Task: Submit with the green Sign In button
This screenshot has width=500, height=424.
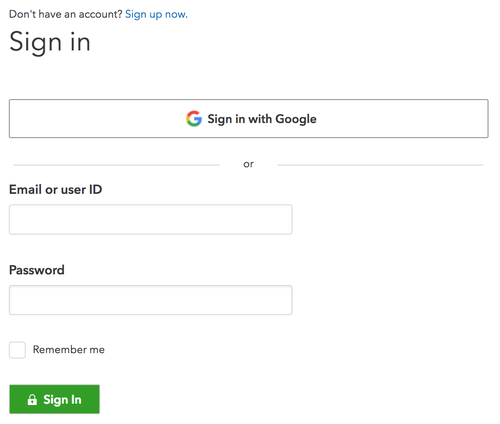Action: tap(54, 399)
